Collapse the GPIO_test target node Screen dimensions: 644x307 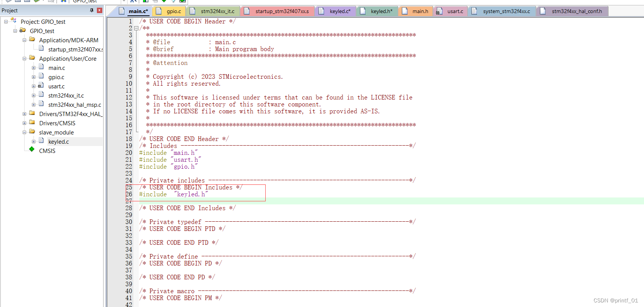tap(15, 31)
